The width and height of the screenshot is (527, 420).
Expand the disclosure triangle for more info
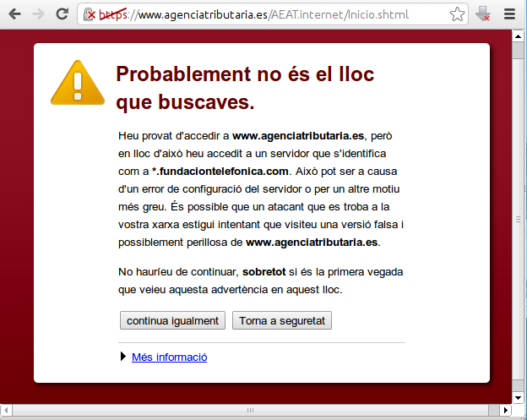tap(124, 357)
